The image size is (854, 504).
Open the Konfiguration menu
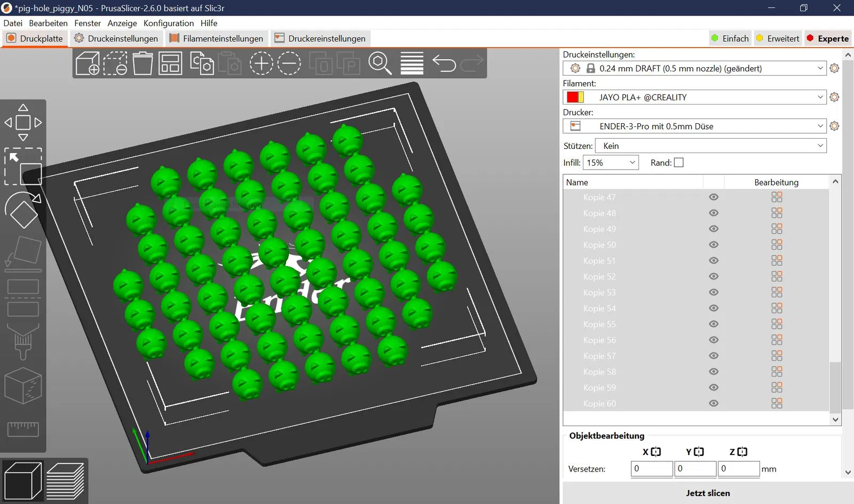click(x=169, y=23)
